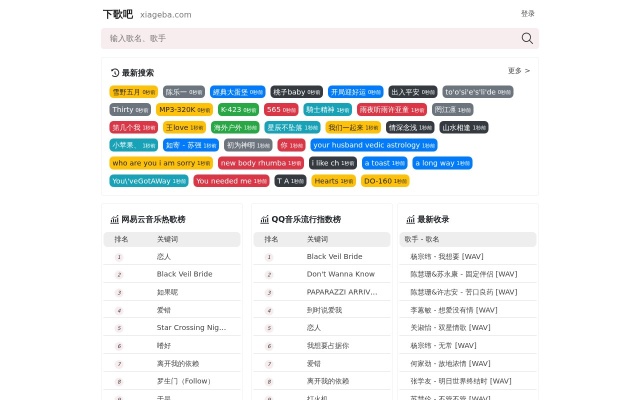This screenshot has height=400, width=640.
Task: Click the chart icon beside 网易云音乐热歌榜
Action: click(115, 219)
